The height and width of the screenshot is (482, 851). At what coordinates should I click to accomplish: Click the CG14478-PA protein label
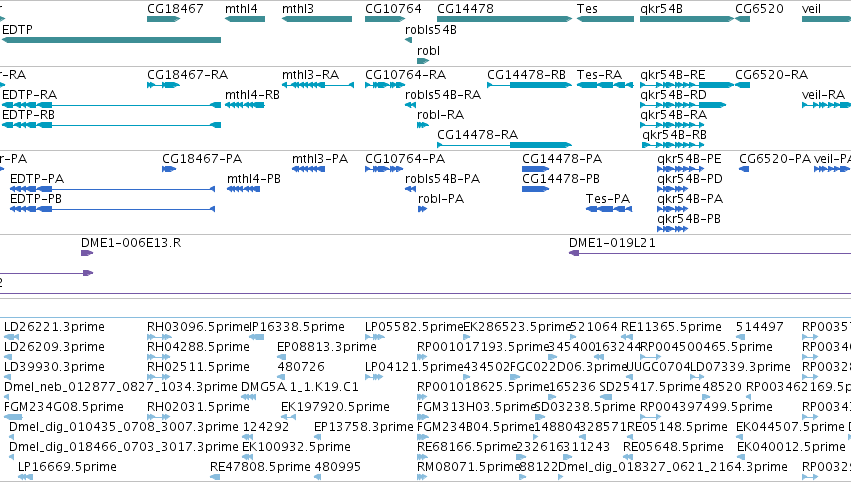click(x=562, y=158)
